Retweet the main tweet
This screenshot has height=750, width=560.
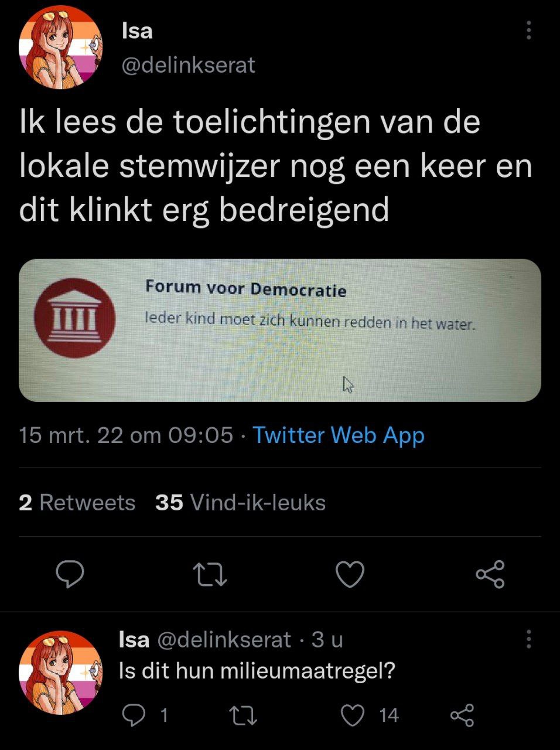click(210, 574)
